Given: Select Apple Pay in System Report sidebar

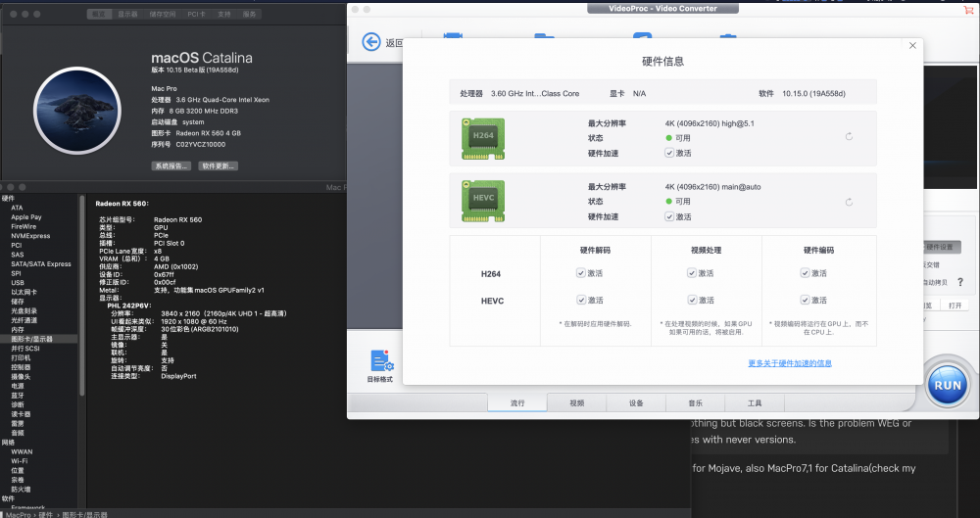Looking at the screenshot, I should pos(26,216).
